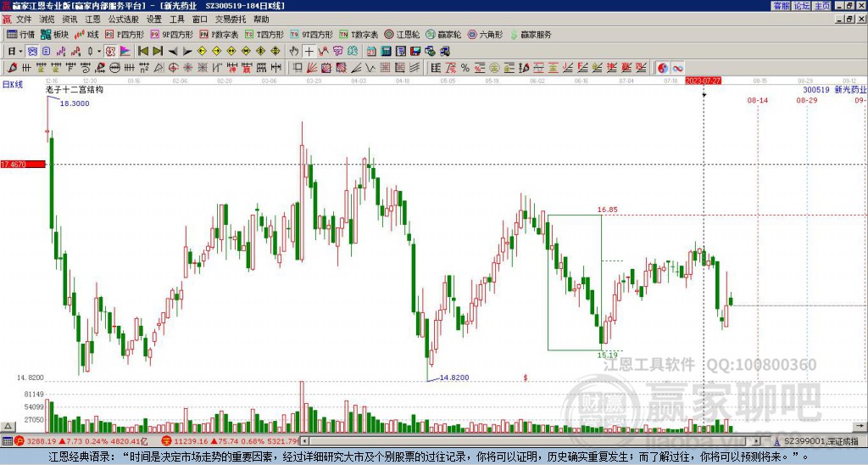Select the Gann fan lines tool
Screen dimensions: 868x465
point(312,68)
